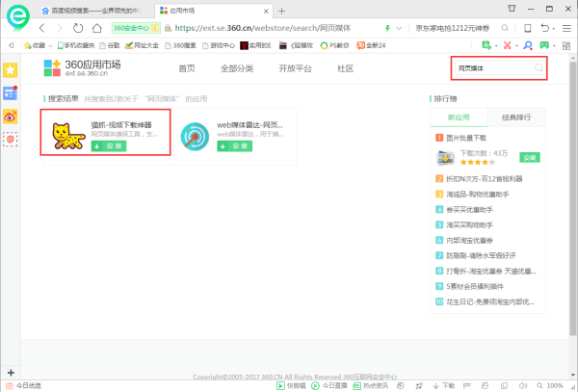
Task: Open the 360 browser logo menu
Action: 18,16
